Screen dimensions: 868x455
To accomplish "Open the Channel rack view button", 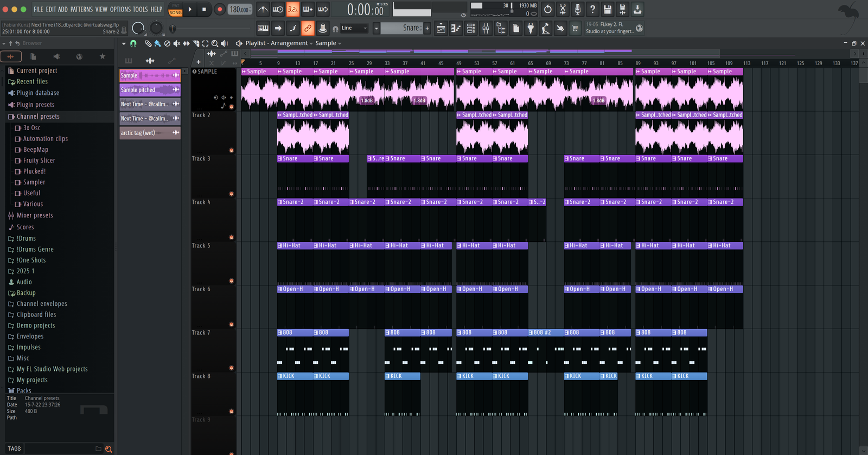I will [471, 28].
